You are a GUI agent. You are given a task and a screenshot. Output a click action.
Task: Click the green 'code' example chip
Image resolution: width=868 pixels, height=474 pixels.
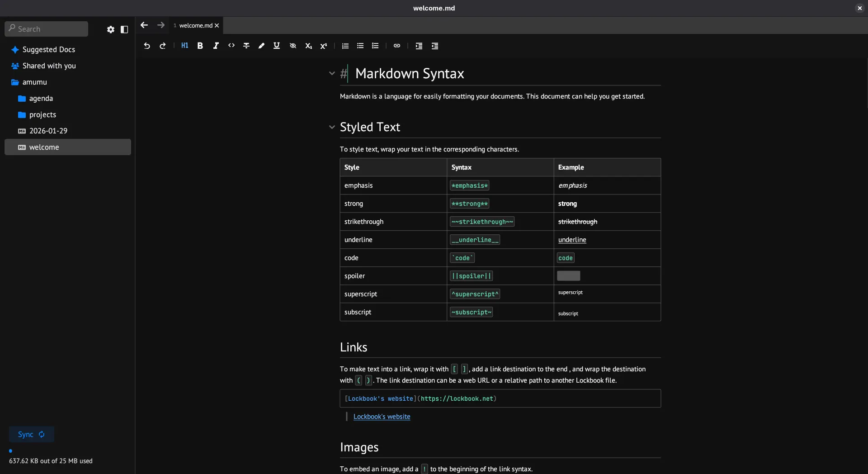pyautogui.click(x=566, y=258)
